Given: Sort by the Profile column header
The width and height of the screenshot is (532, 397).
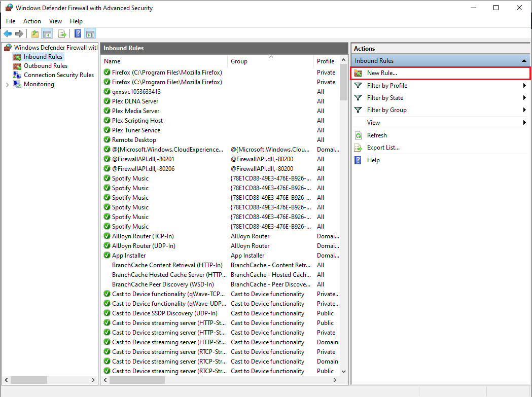Looking at the screenshot, I should [x=327, y=61].
